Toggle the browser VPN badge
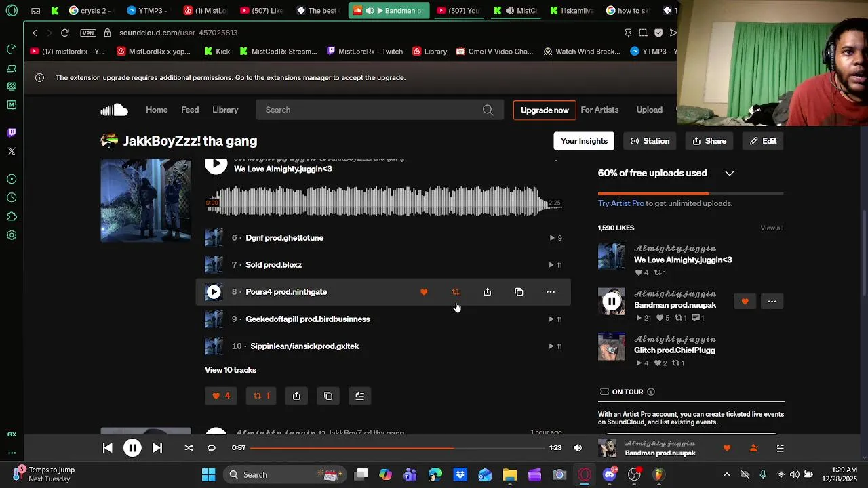Image resolution: width=868 pixels, height=488 pixels. [x=88, y=33]
